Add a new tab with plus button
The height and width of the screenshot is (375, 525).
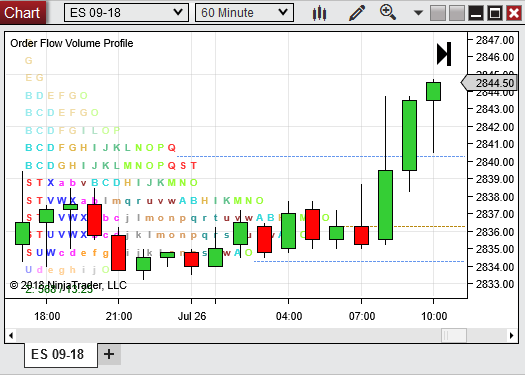(x=109, y=354)
